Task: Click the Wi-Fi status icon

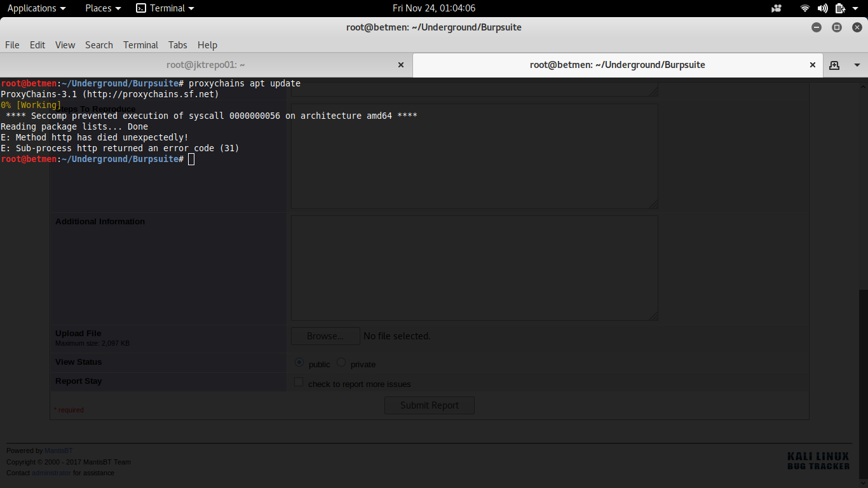Action: [805, 8]
